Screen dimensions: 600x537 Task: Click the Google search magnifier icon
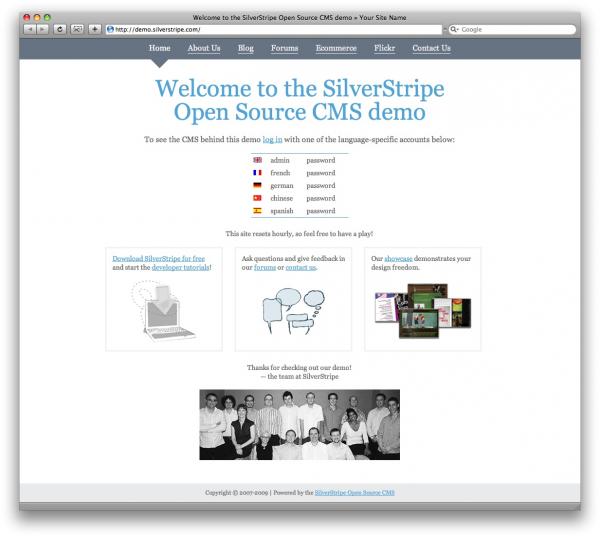[x=454, y=29]
